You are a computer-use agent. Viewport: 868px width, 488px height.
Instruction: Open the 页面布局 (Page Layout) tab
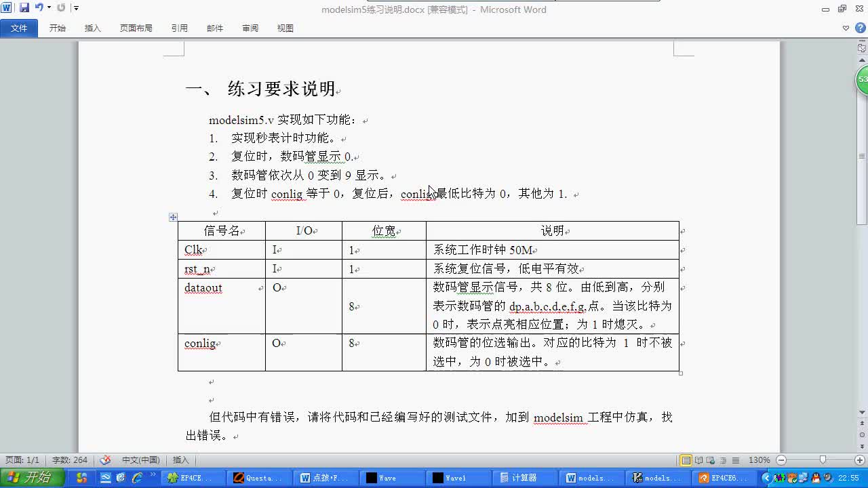pyautogui.click(x=136, y=28)
